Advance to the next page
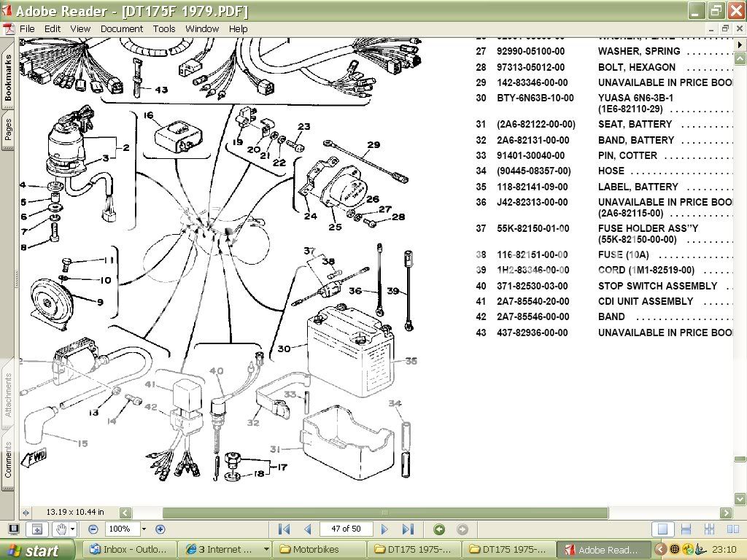 coord(384,529)
